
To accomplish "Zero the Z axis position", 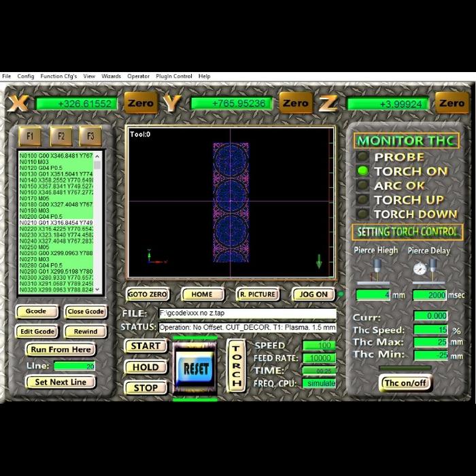I will (x=452, y=103).
